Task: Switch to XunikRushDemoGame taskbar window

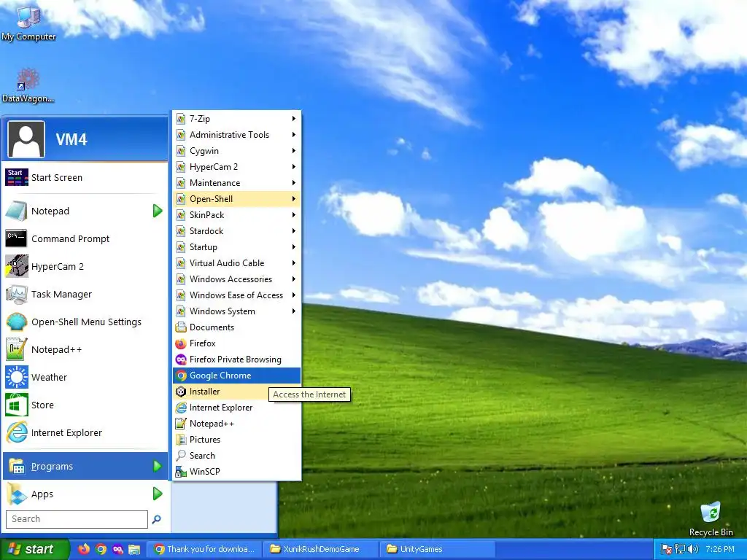Action: pyautogui.click(x=322, y=549)
